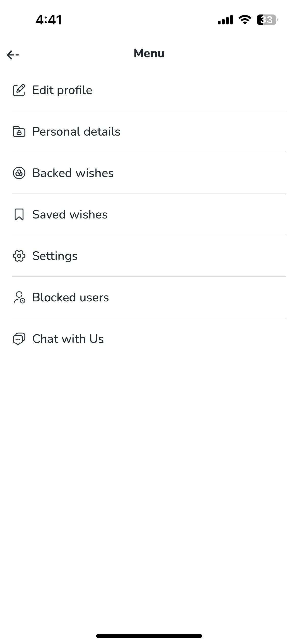The width and height of the screenshot is (298, 644).
Task: Click the Saved wishes bookmark icon
Action: pos(19,214)
